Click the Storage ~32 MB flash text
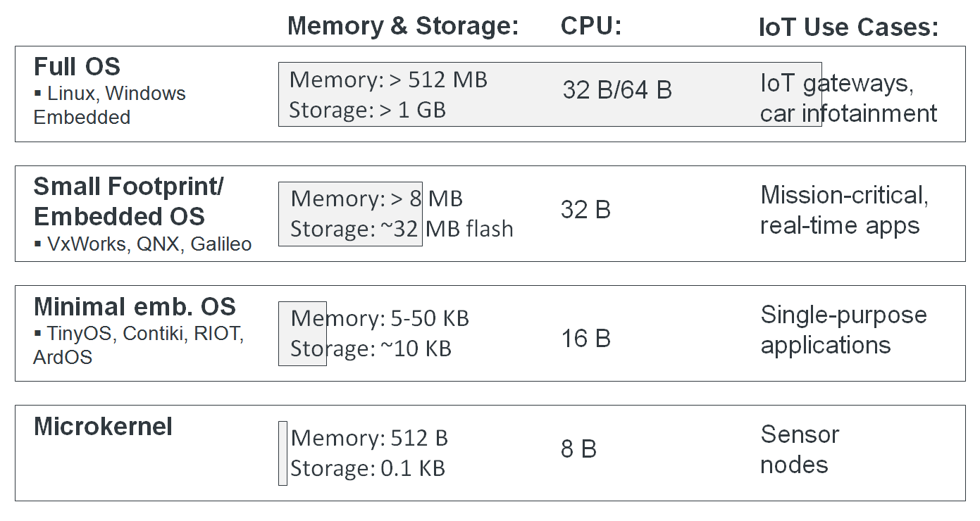 click(x=402, y=229)
